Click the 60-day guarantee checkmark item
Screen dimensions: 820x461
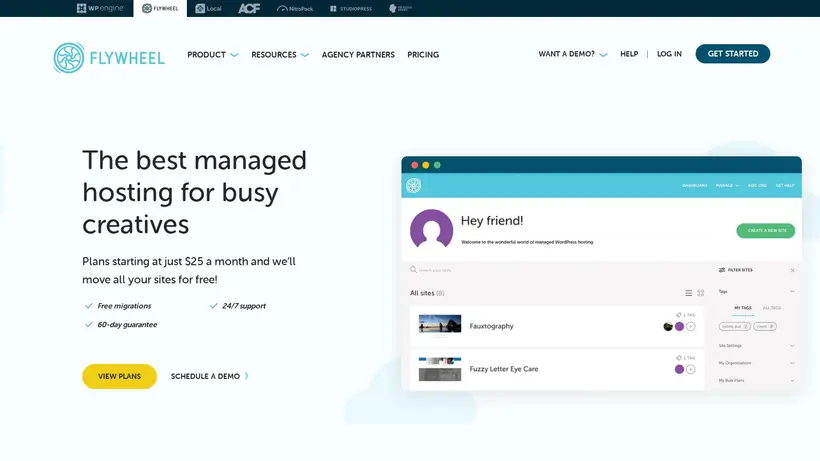[121, 325]
